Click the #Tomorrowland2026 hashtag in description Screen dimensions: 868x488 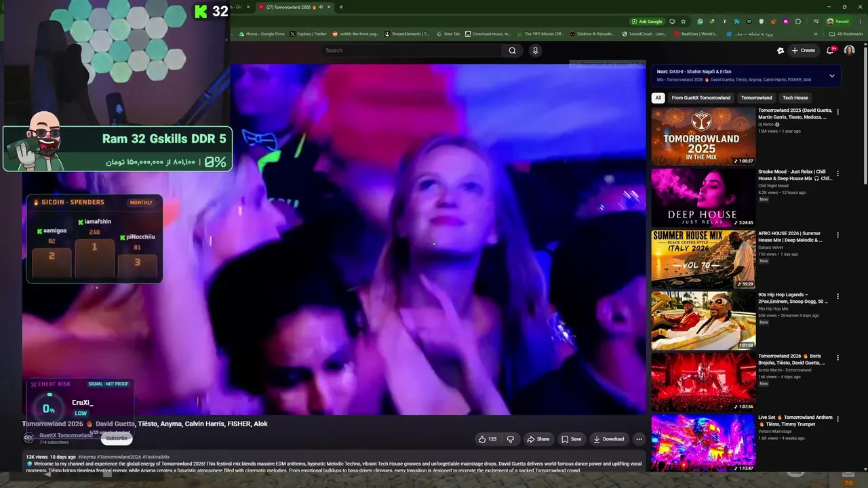[x=119, y=457]
